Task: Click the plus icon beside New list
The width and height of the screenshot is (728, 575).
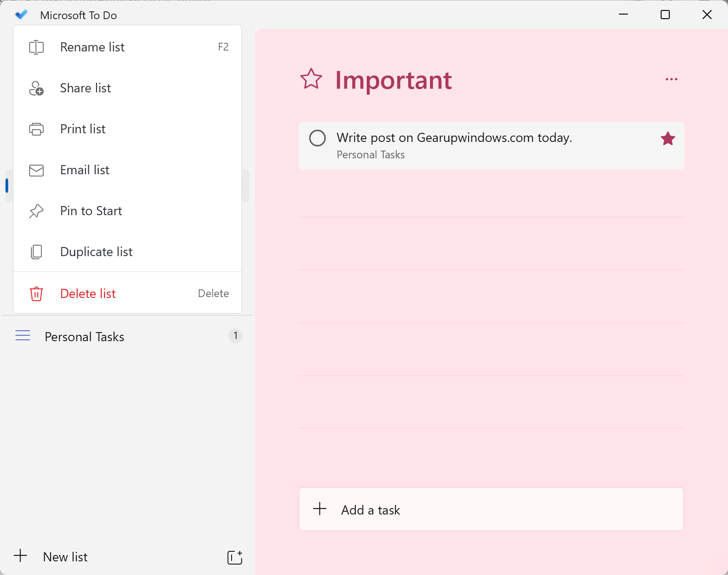Action: (20, 555)
